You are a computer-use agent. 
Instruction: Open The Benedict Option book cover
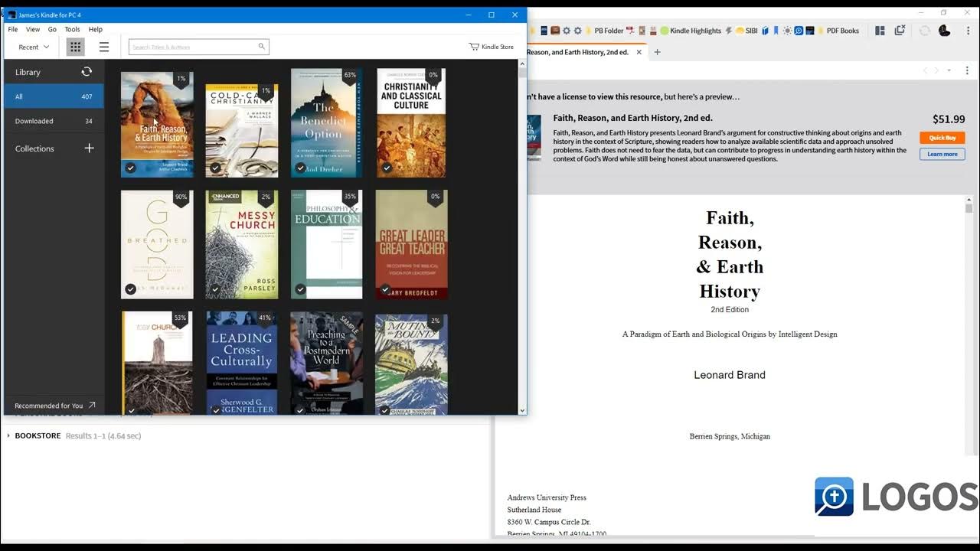[x=326, y=123]
